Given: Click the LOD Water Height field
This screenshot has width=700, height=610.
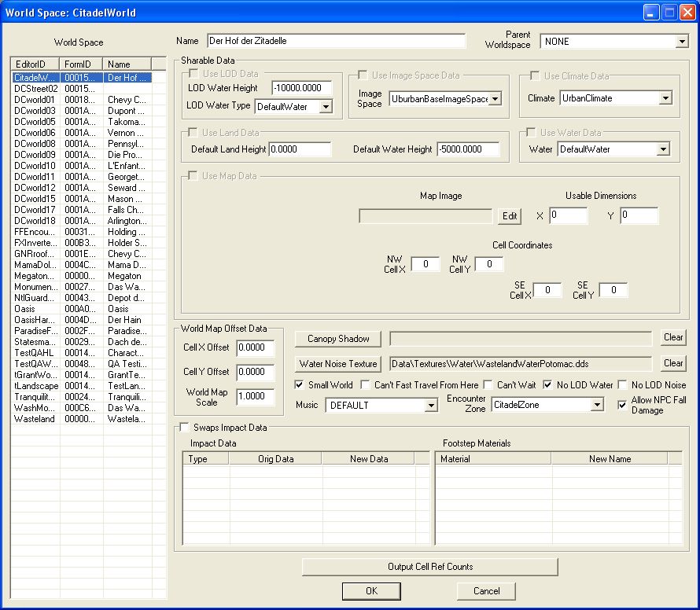Looking at the screenshot, I should pyautogui.click(x=302, y=88).
